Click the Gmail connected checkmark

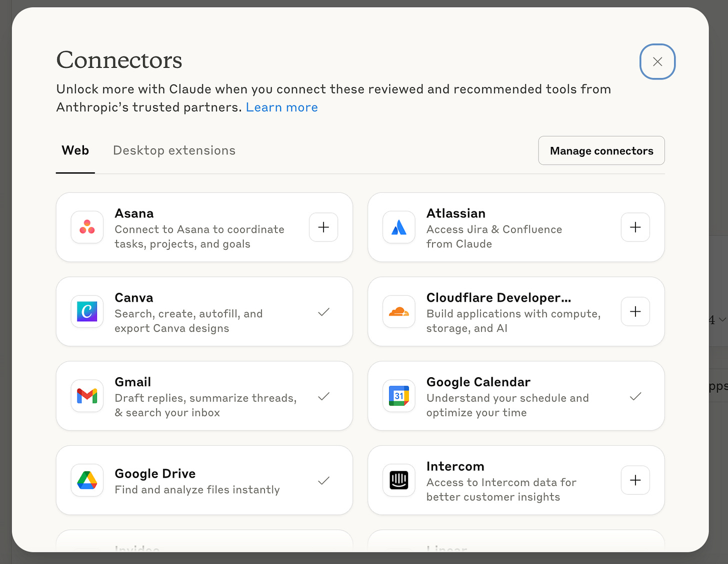(324, 396)
